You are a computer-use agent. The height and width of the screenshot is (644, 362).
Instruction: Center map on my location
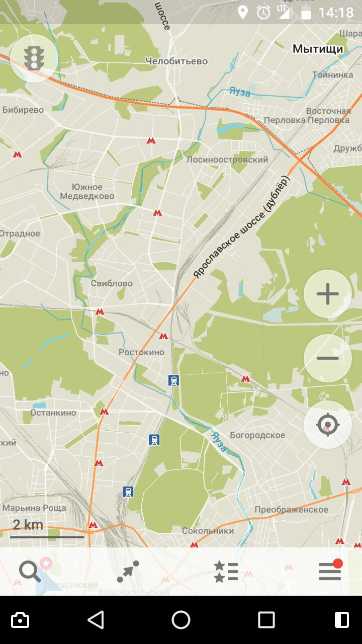tap(328, 425)
